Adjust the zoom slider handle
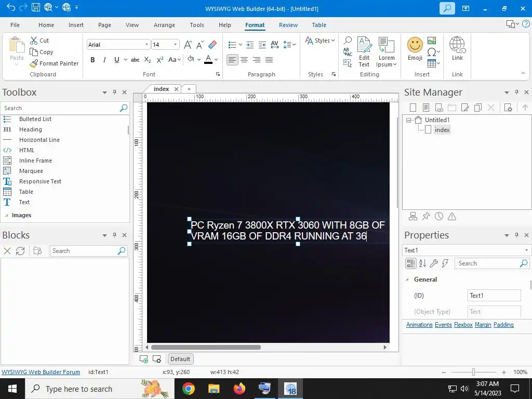532x399 pixels. pos(473,372)
